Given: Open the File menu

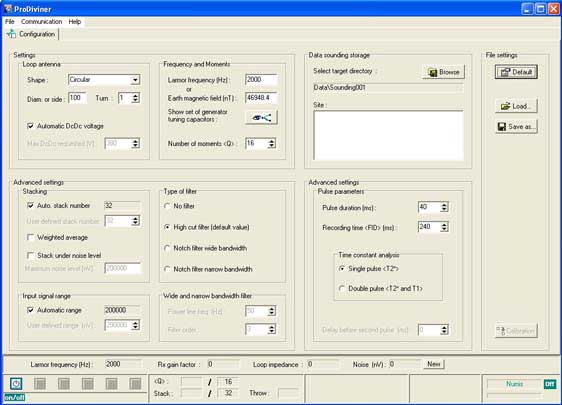Looking at the screenshot, I should pyautogui.click(x=10, y=22).
